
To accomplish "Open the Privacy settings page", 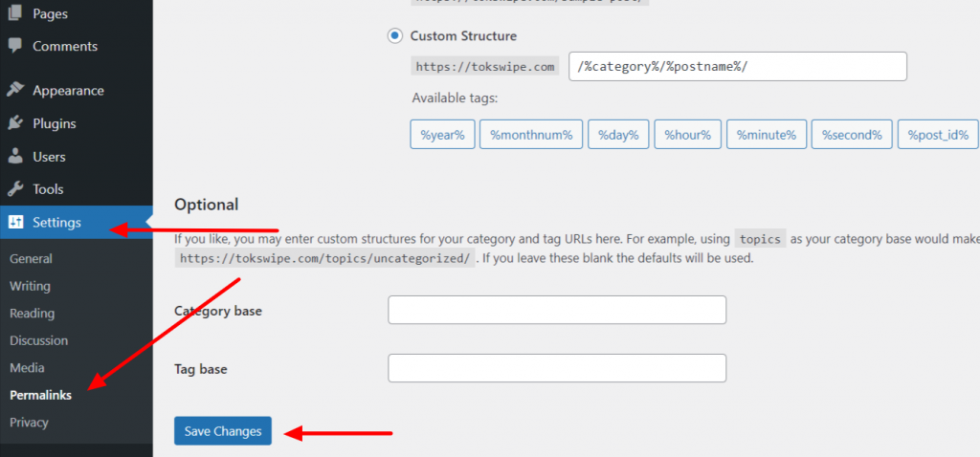I will click(x=29, y=423).
